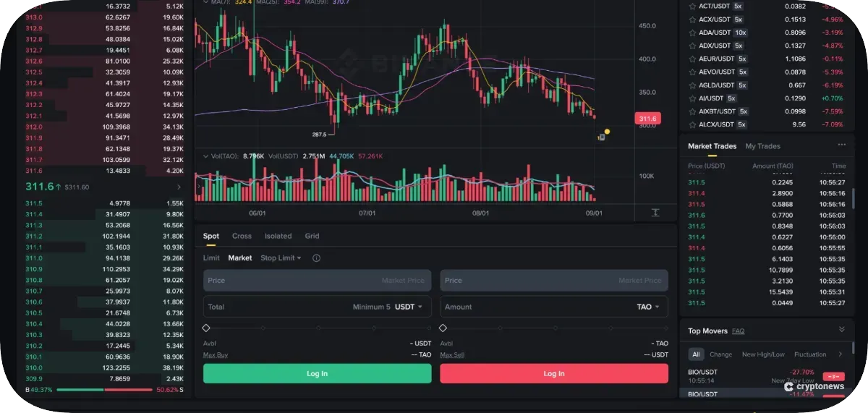
Task: Click ask price 312.0 in order book
Action: [34, 127]
